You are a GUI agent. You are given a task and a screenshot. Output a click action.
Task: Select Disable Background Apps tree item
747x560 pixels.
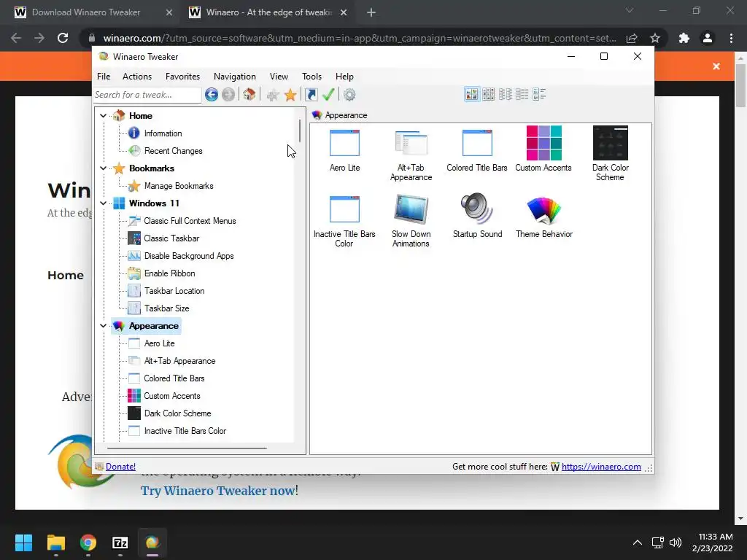click(189, 256)
